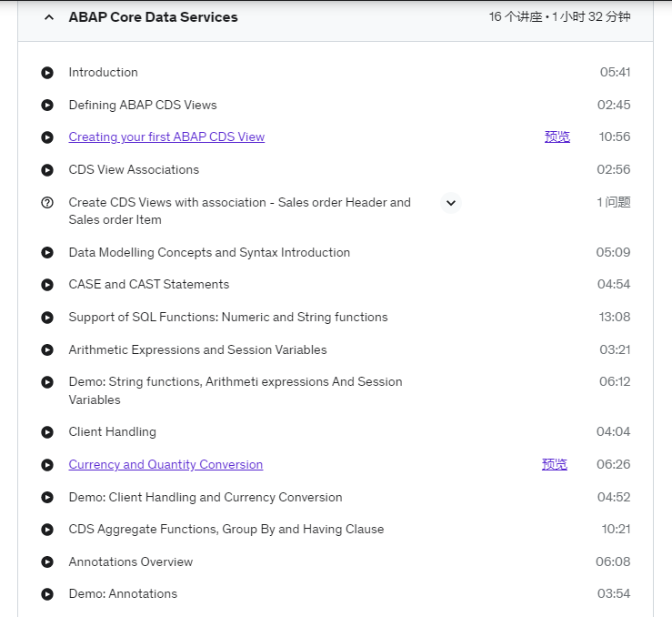This screenshot has height=617, width=672.
Task: Click play icon beside Creating your first ABAP CDS View
Action: 47,137
